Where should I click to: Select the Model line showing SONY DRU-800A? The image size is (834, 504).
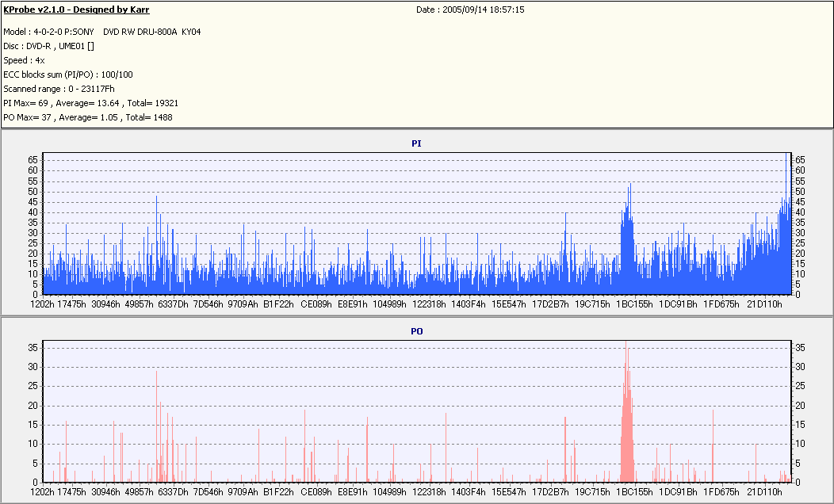pyautogui.click(x=102, y=32)
